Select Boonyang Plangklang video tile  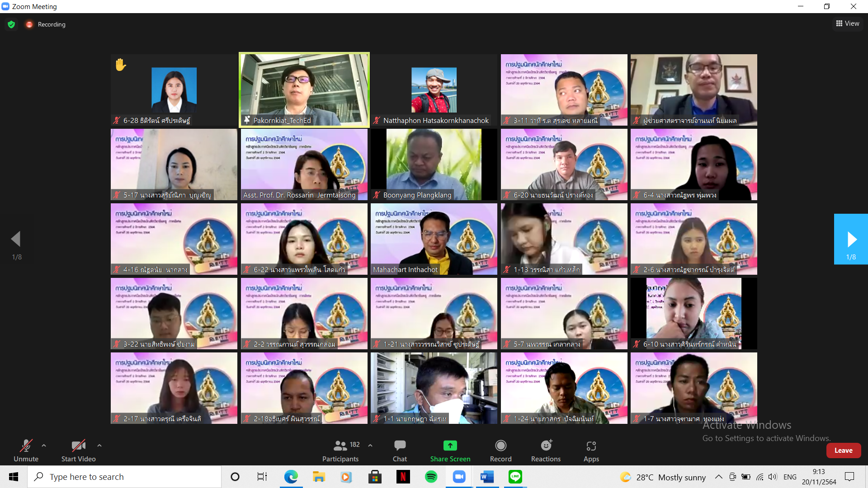(x=434, y=164)
